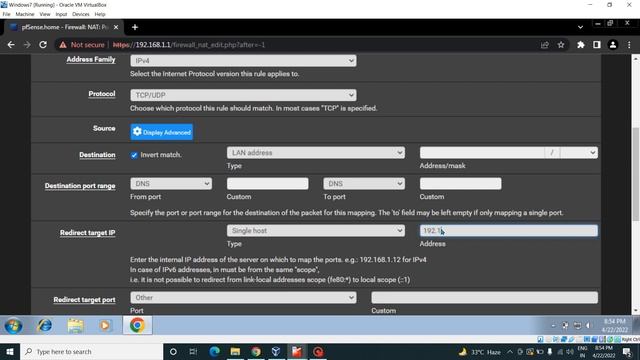Click the Display Advanced source button
This screenshot has width=640, height=360.
tap(162, 132)
